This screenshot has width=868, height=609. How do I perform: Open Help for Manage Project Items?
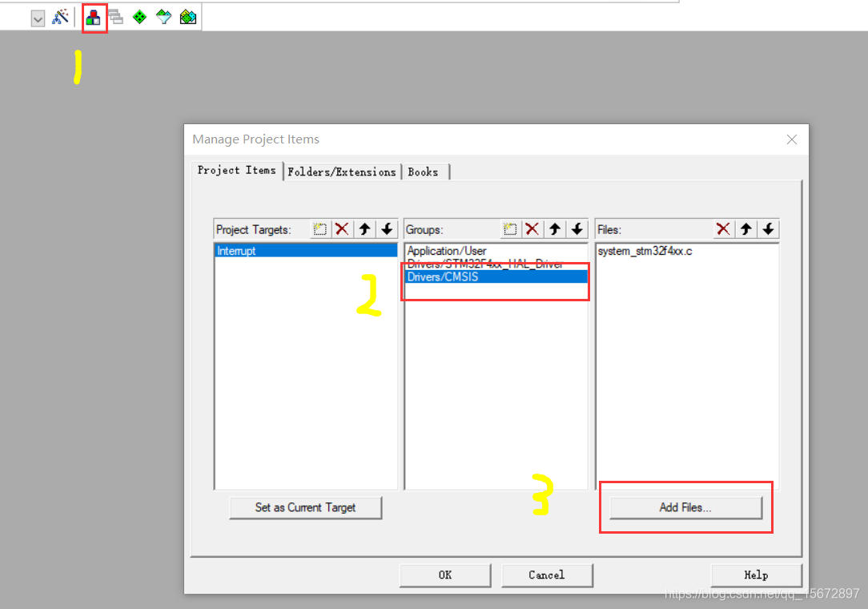pos(756,575)
